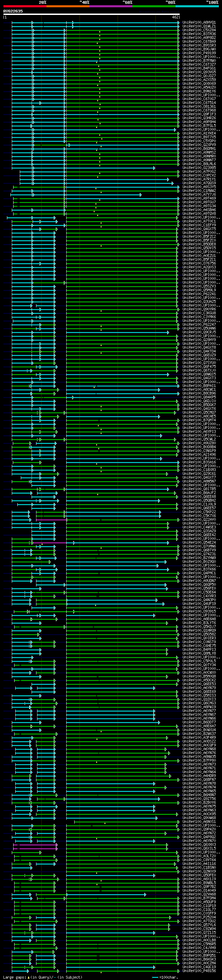Select hit UniRef100_B9T7X5
Image resolution: width=222 pixels, height=980 pixels.
tap(199, 137)
